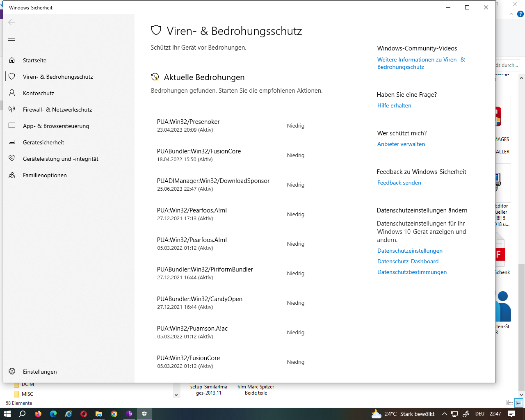Switch to File Explorer in the taskbar

[x=99, y=414]
